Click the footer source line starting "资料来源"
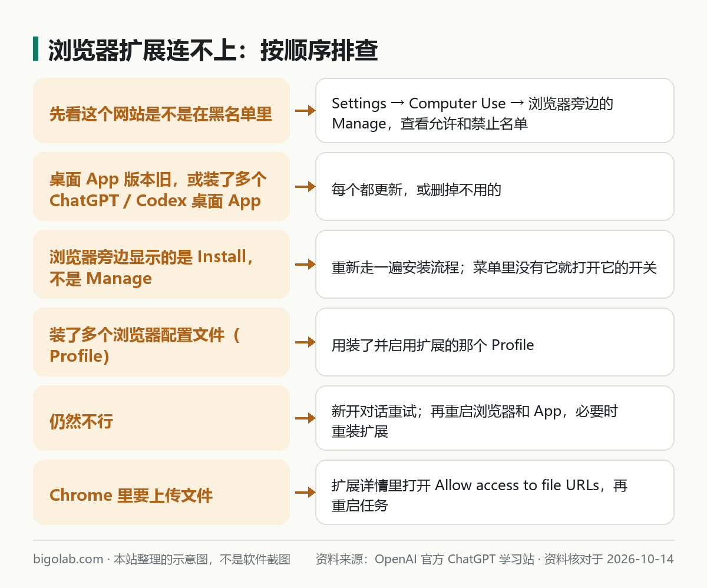 pos(494,559)
